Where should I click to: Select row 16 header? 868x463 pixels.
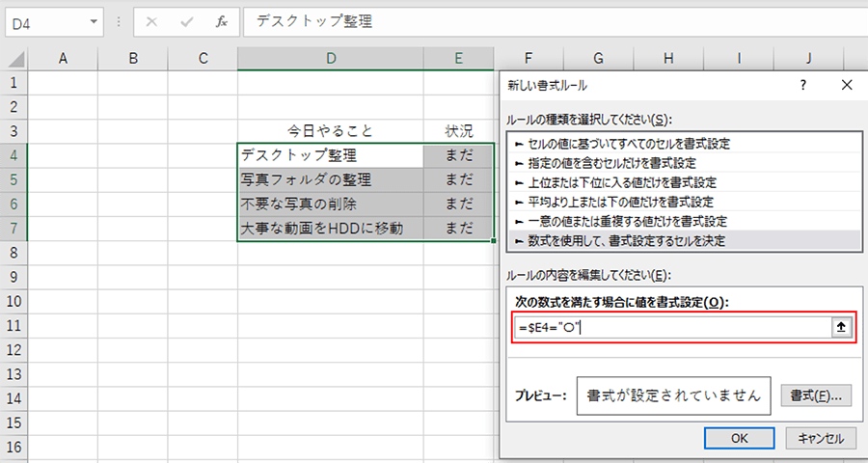[x=14, y=448]
